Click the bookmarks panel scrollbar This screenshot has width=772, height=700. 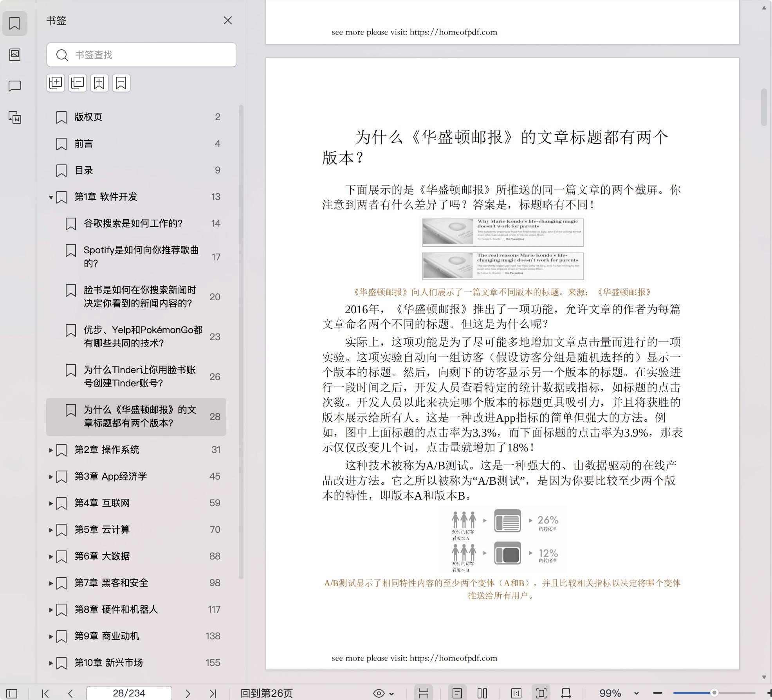(241, 342)
